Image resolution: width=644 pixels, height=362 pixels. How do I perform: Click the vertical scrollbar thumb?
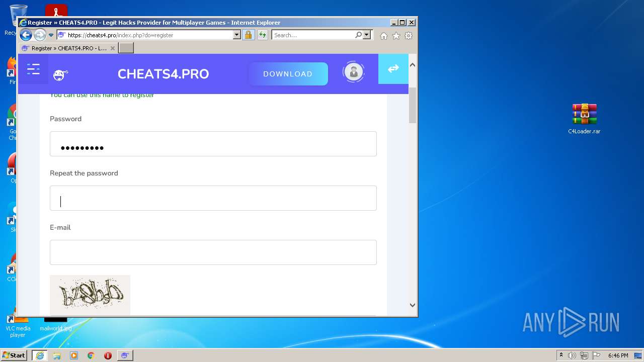pos(413,105)
